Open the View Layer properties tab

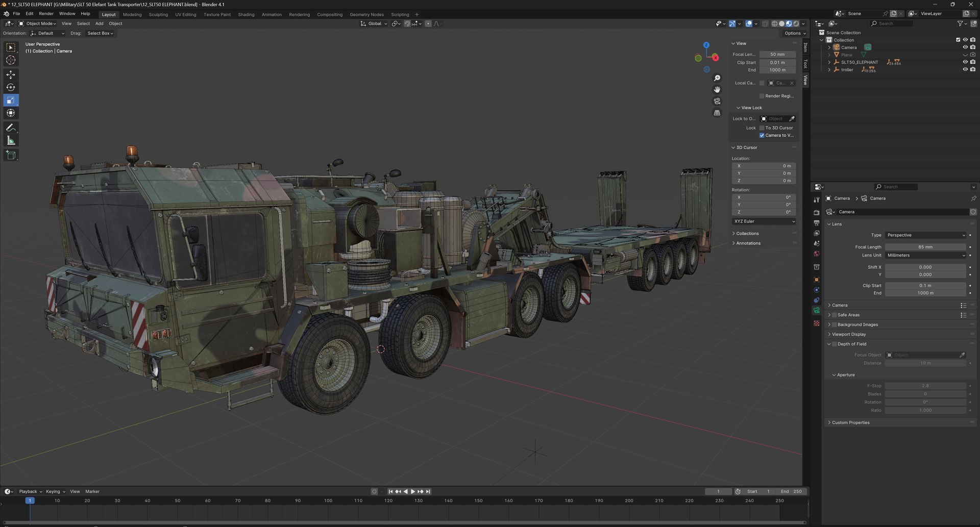pyautogui.click(x=816, y=233)
